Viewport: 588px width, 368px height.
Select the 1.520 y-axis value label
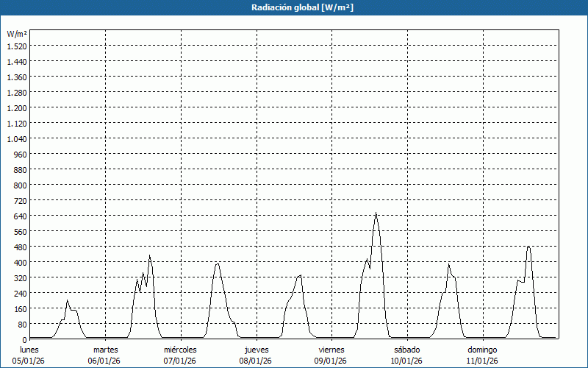click(x=16, y=46)
